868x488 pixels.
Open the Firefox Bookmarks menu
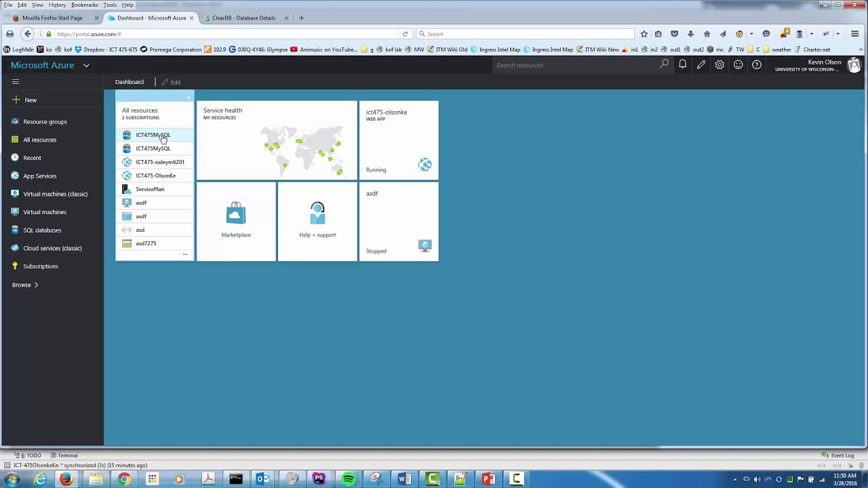click(85, 5)
